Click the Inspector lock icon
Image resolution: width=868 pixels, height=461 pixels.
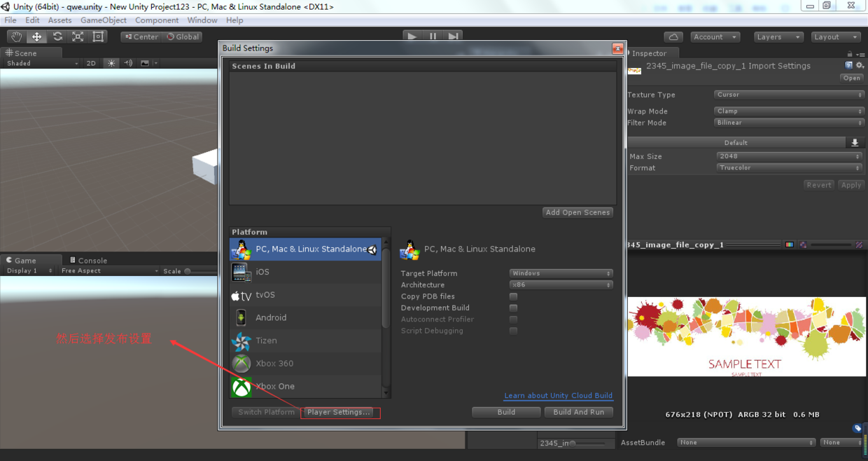click(850, 54)
